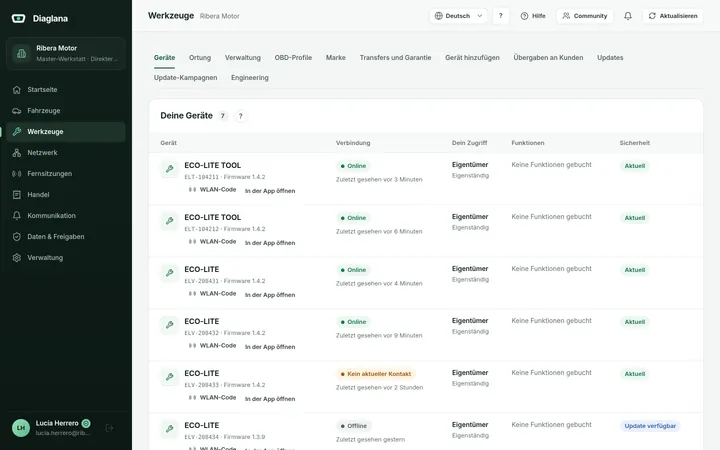Click 'In der App öffnen' for ELT-104212
Screen dimensions: 720x450
click(270, 243)
